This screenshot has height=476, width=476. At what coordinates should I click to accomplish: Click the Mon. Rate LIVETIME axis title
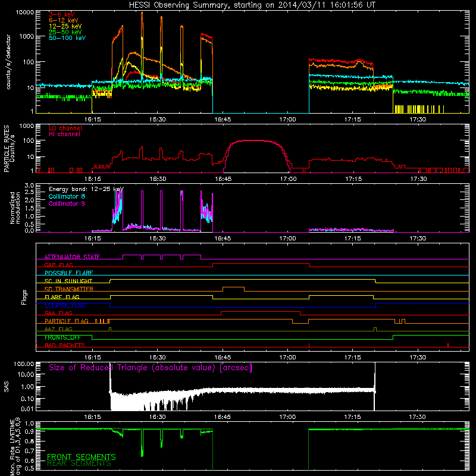(x=15, y=446)
